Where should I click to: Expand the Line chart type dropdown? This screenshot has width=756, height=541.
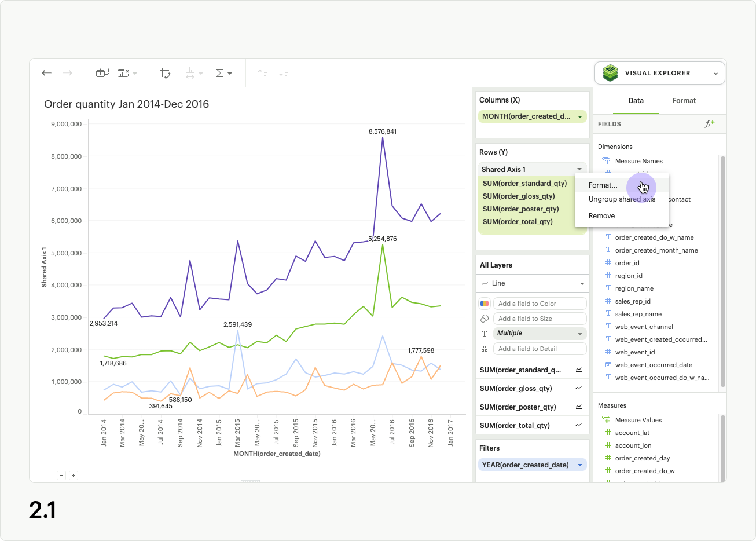[582, 283]
